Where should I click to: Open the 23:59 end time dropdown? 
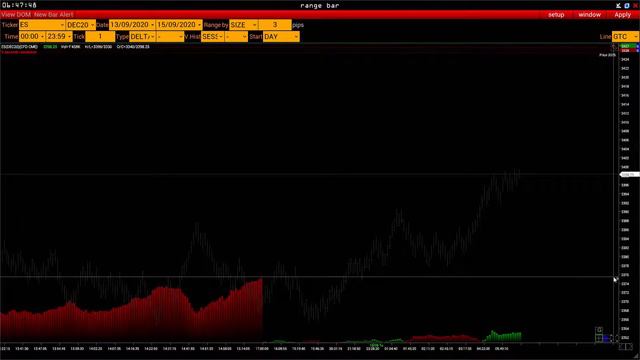[59, 37]
